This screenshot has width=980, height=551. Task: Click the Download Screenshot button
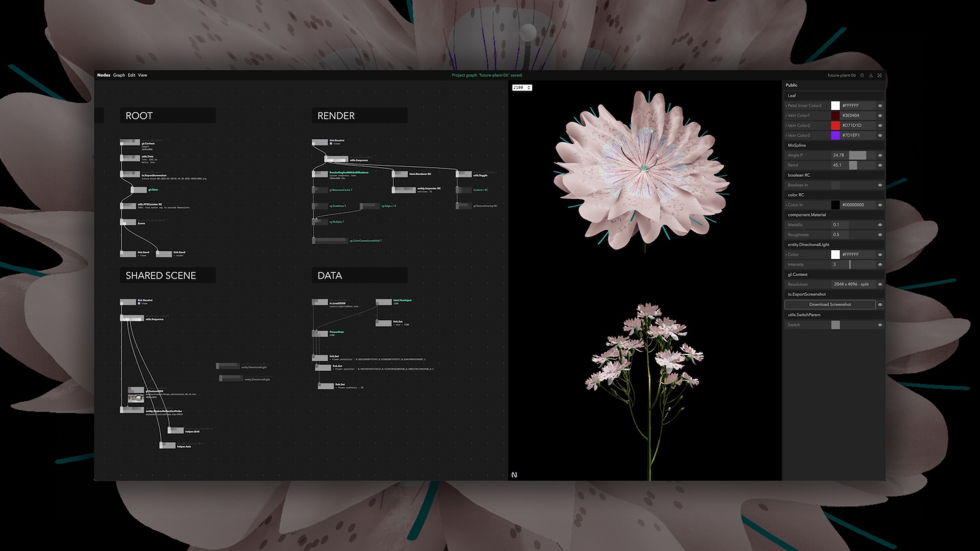point(830,304)
